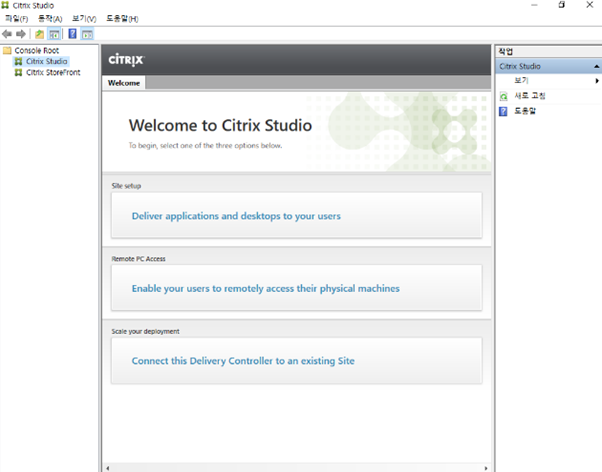Image resolution: width=602 pixels, height=472 pixels.
Task: Click 보기 in the actions pane
Action: (521, 80)
